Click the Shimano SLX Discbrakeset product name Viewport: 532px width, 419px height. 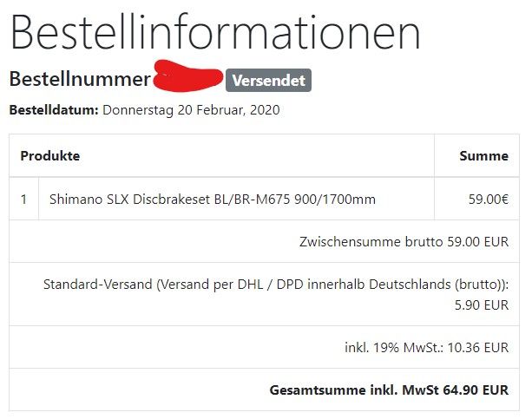tap(213, 200)
